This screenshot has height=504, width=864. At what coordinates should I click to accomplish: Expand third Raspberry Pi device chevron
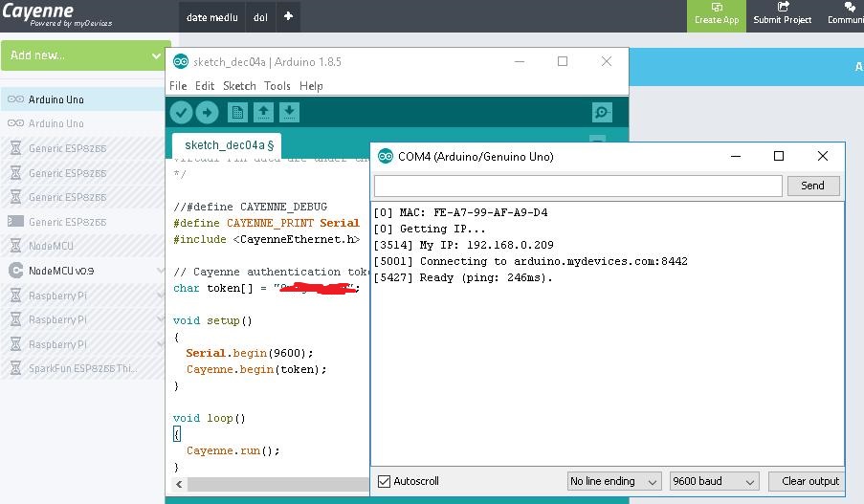tap(159, 344)
